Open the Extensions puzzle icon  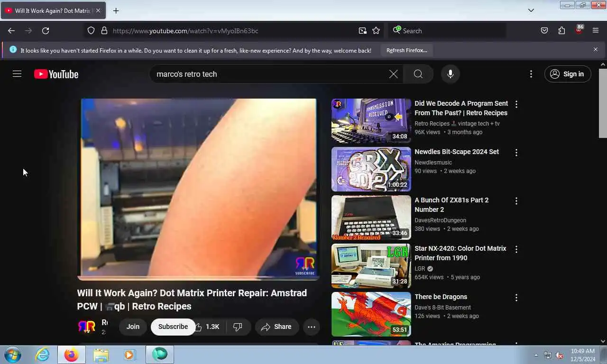561,31
